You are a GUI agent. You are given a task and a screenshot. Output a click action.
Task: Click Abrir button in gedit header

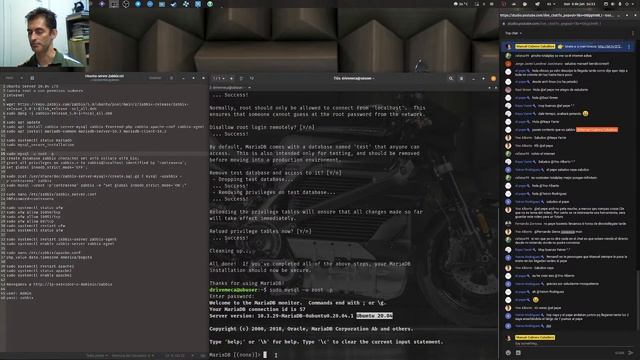tap(10, 78)
